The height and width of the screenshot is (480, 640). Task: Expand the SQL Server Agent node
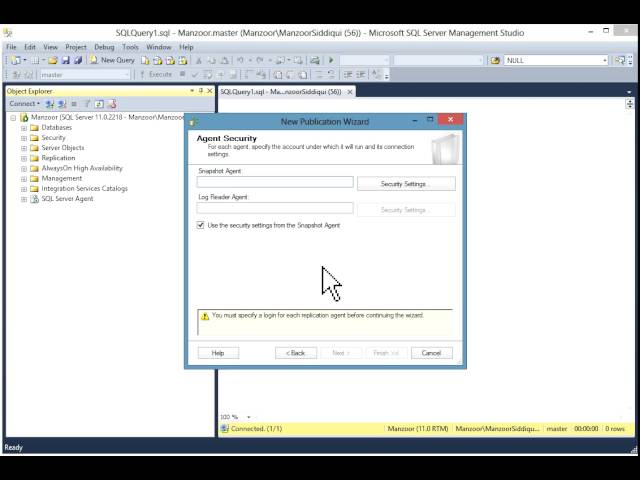tap(24, 200)
